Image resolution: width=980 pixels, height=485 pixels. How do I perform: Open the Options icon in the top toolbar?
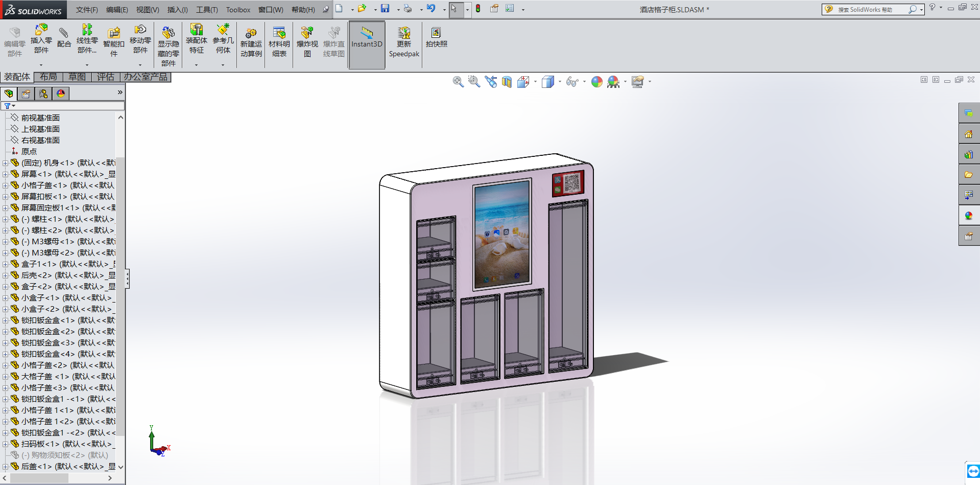pyautogui.click(x=510, y=8)
